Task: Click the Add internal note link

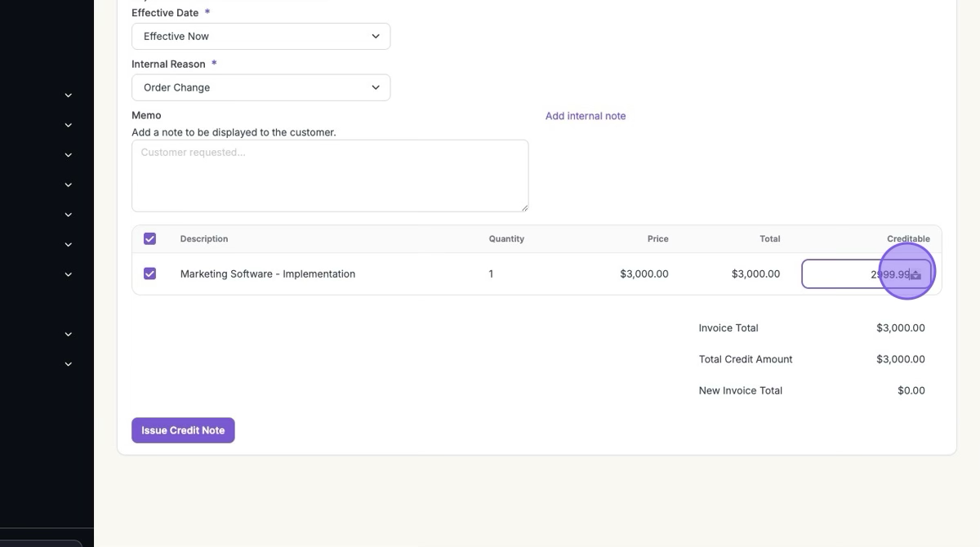Action: tap(586, 116)
